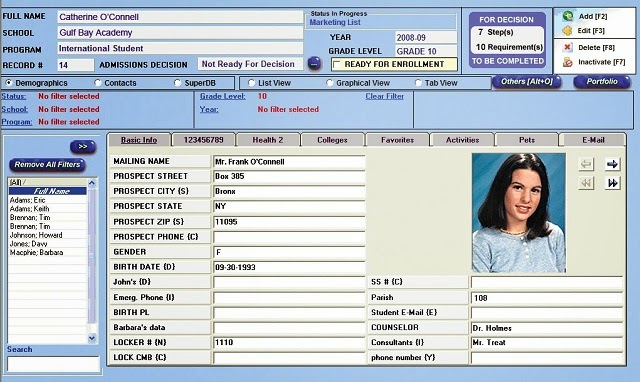
Task: Click the red Delete [F8] icon
Action: [x=567, y=47]
